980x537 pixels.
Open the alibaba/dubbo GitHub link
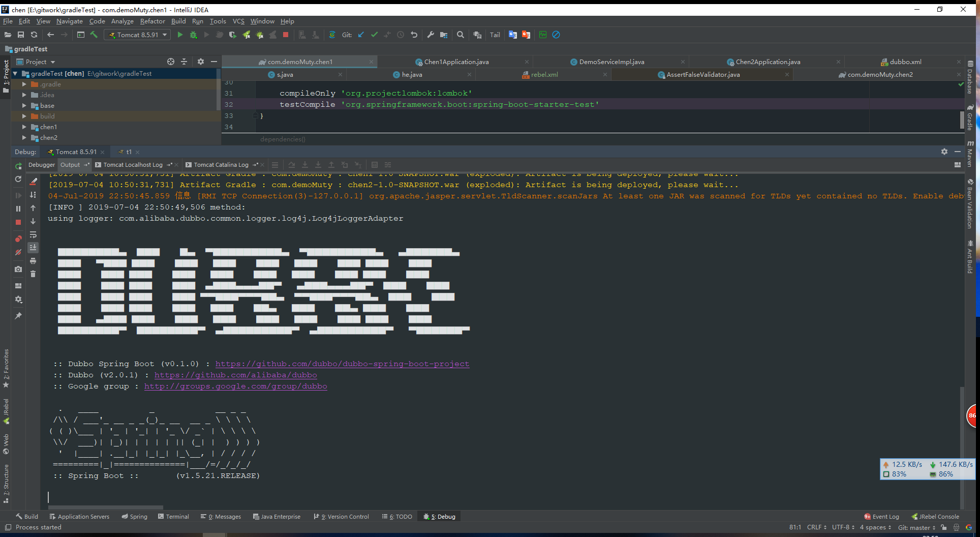[235, 375]
